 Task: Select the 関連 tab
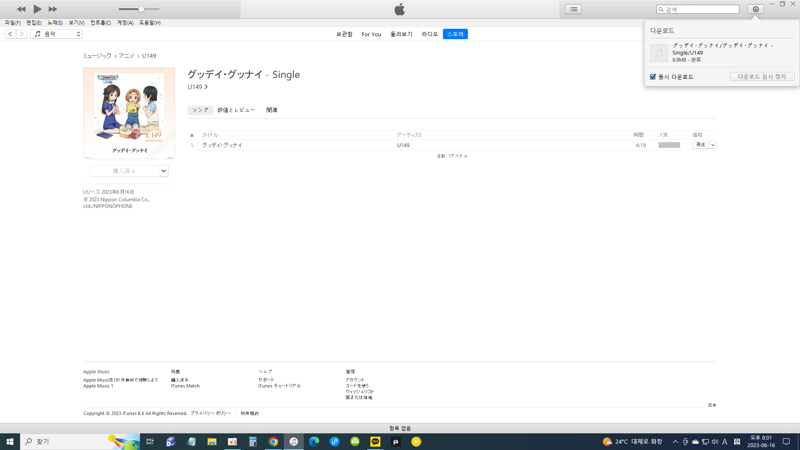coord(271,110)
